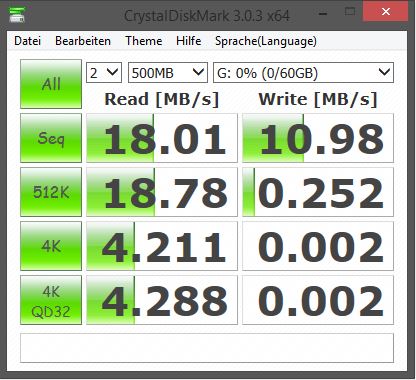Image resolution: width=416 pixels, height=380 pixels.
Task: Open the Hilfe menu
Action: pos(189,41)
